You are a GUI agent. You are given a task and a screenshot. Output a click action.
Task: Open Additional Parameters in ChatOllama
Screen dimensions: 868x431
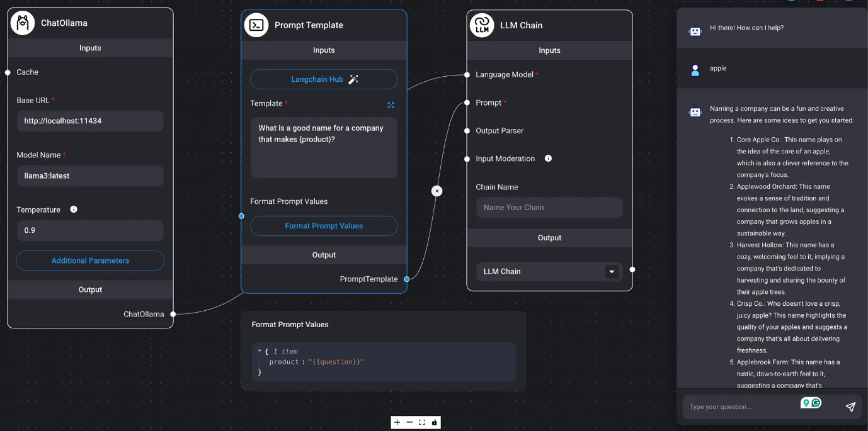click(90, 260)
